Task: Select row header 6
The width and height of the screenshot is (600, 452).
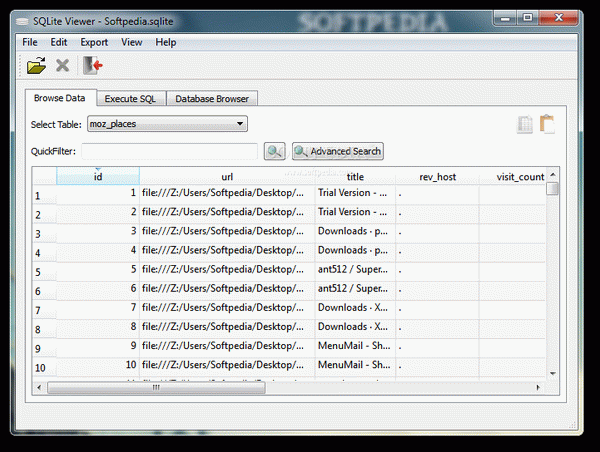Action: pyautogui.click(x=44, y=291)
